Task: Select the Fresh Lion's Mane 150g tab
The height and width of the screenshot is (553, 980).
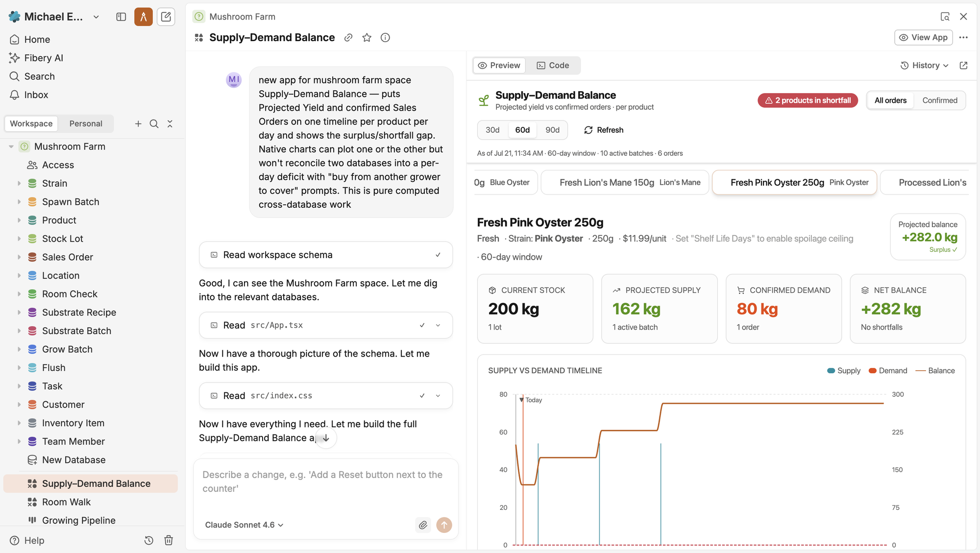Action: 625,183
